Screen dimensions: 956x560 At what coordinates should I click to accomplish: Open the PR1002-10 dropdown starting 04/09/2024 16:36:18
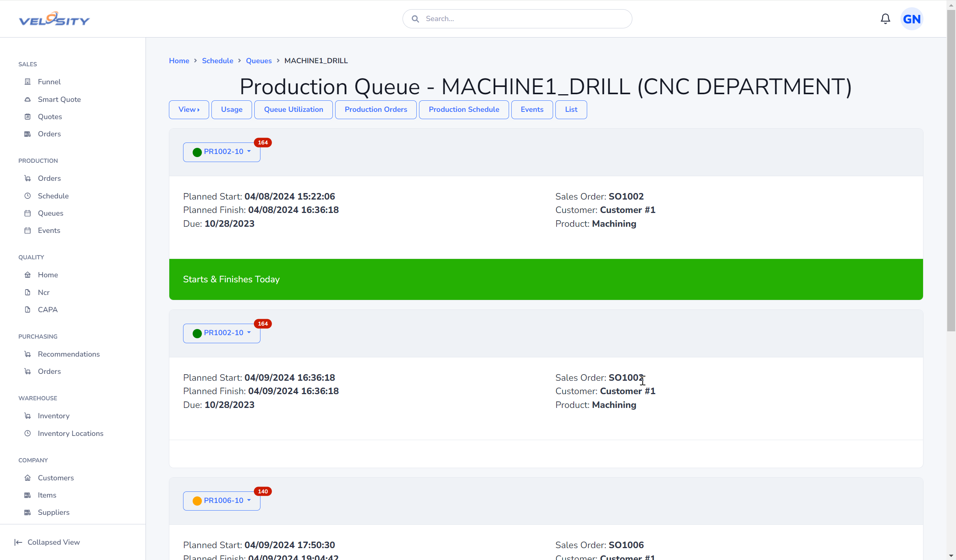pyautogui.click(x=222, y=333)
